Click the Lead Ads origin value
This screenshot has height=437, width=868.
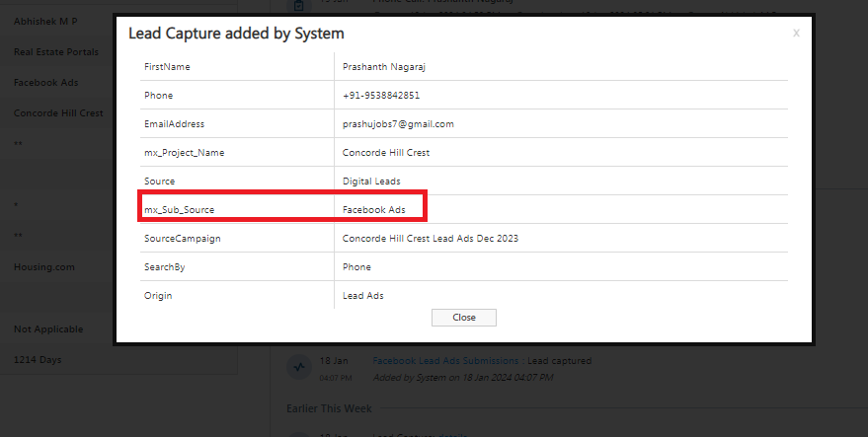(x=362, y=296)
